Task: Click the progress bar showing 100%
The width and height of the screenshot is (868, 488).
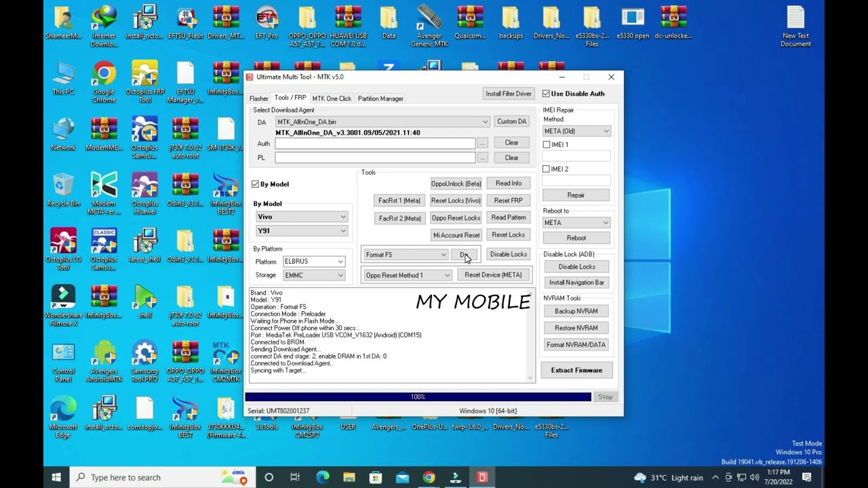Action: coord(418,397)
